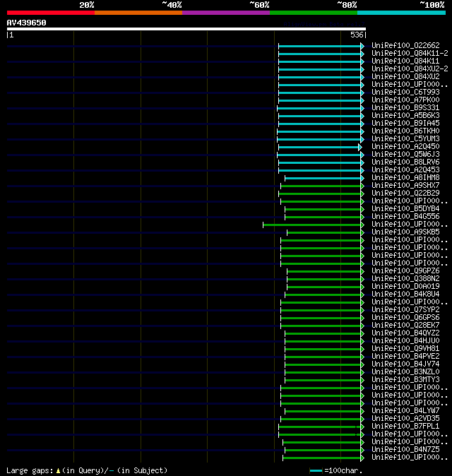Screen dimensions: 452x476
Task: Click the UniRef100_Q9VH81 label
Action: tap(405, 348)
